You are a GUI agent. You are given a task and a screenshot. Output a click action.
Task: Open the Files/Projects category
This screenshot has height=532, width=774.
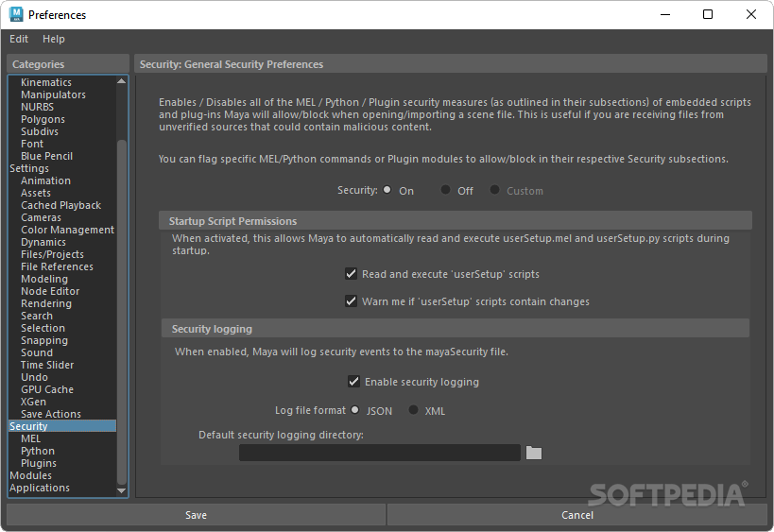coord(52,254)
